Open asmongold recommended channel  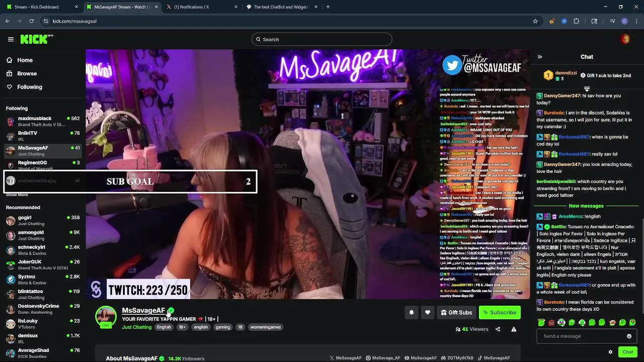pos(43,235)
